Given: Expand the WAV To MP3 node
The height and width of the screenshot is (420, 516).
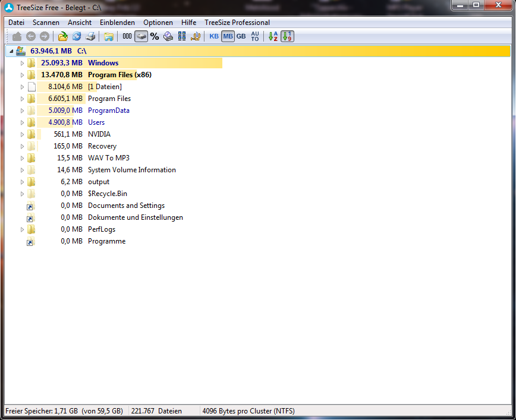Looking at the screenshot, I should click(22, 158).
